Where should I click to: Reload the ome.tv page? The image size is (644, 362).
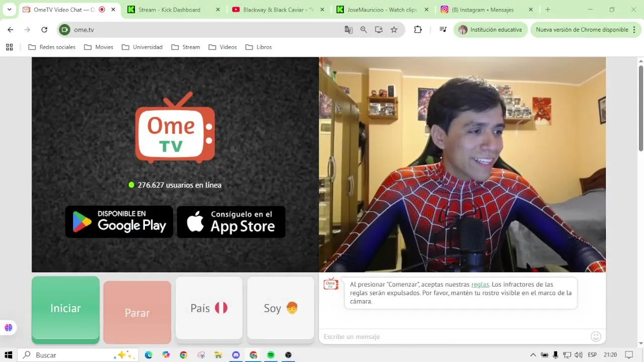pyautogui.click(x=44, y=30)
